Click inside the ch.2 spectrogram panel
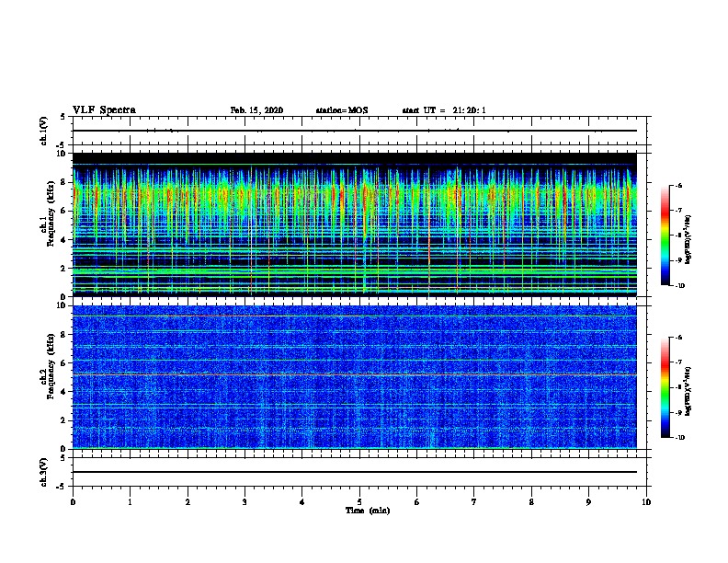Image resolution: width=728 pixels, height=563 pixels. coord(355,377)
